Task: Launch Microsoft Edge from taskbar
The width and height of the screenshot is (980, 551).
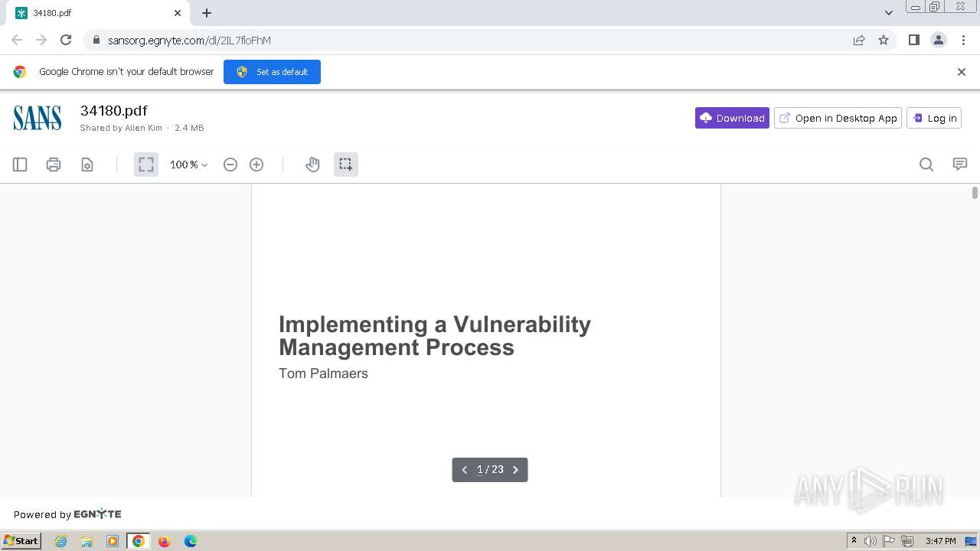Action: point(191,541)
